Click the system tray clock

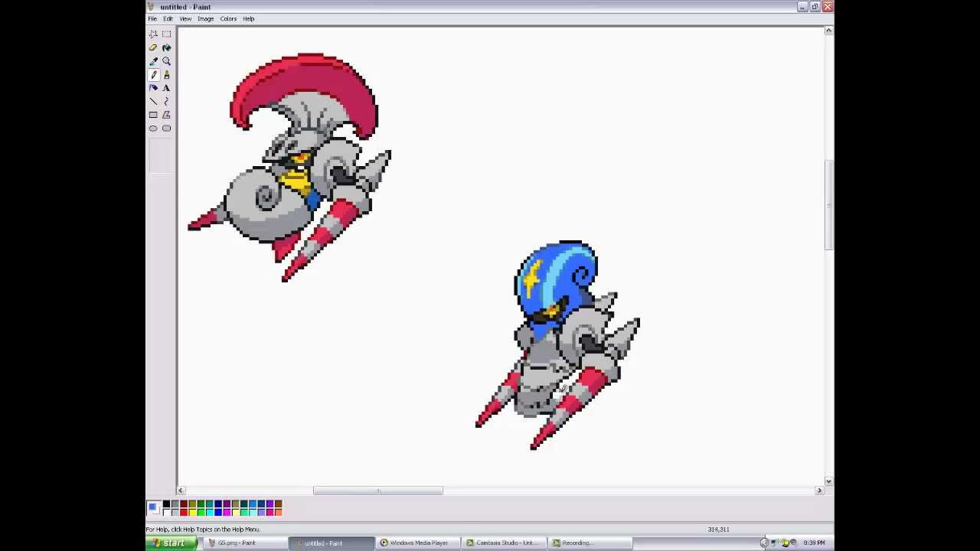[814, 543]
